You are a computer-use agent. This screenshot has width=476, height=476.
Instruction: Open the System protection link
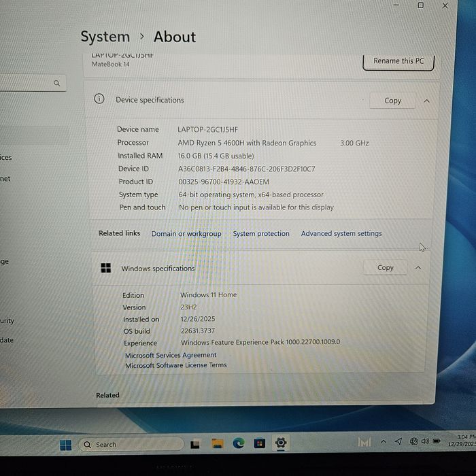pyautogui.click(x=261, y=234)
